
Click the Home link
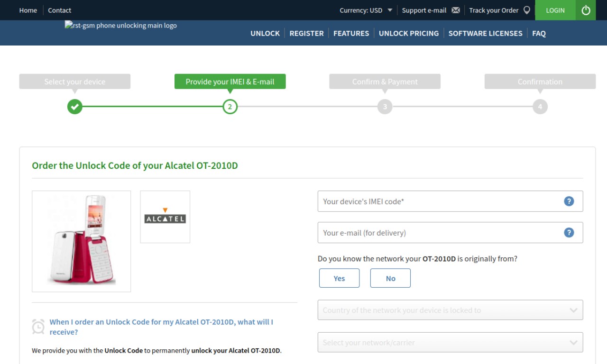(x=28, y=10)
